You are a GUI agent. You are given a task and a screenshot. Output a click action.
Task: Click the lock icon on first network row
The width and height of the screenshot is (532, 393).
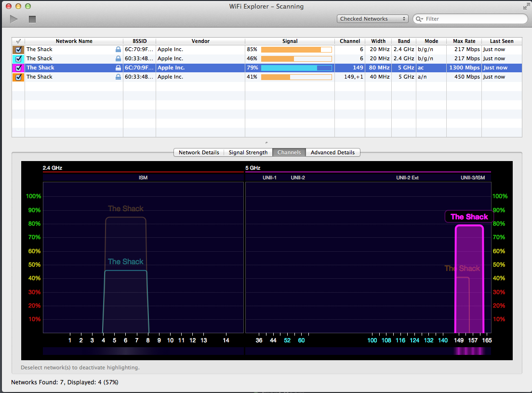[x=118, y=49]
